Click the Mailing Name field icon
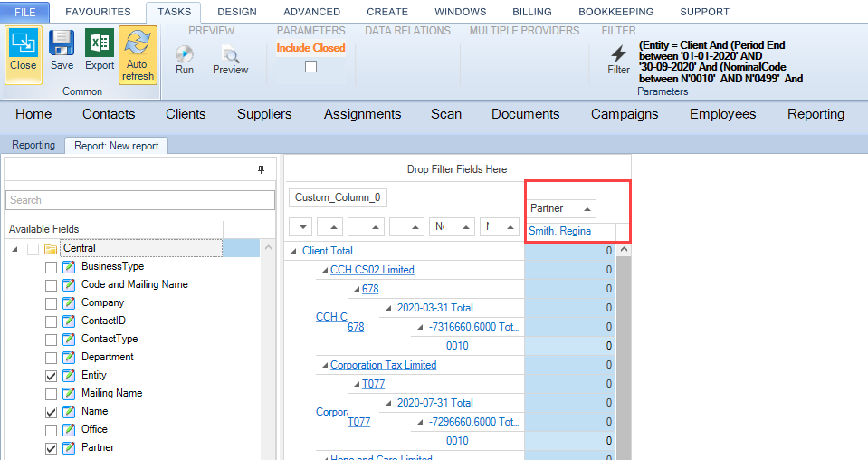Screen dimensions: 868x460 [x=69, y=394]
